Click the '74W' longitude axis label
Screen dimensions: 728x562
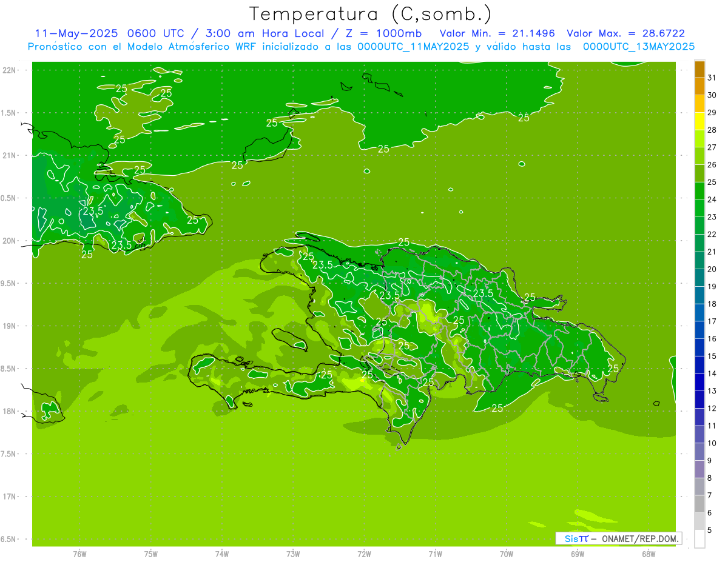[222, 554]
